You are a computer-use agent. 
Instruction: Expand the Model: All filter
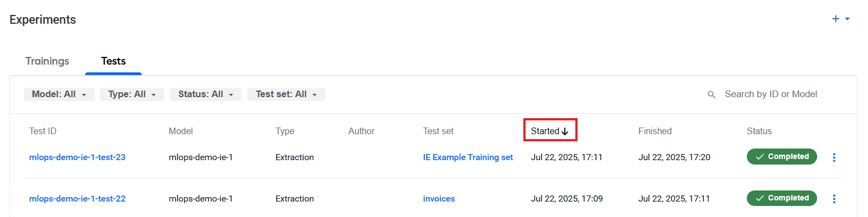59,94
